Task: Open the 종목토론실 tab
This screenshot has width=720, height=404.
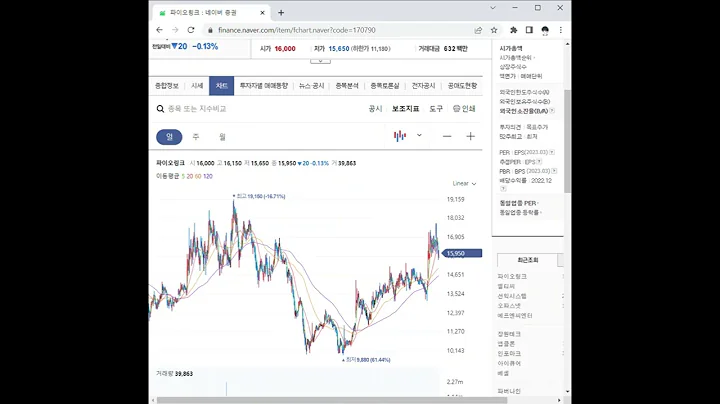Action: [x=385, y=86]
